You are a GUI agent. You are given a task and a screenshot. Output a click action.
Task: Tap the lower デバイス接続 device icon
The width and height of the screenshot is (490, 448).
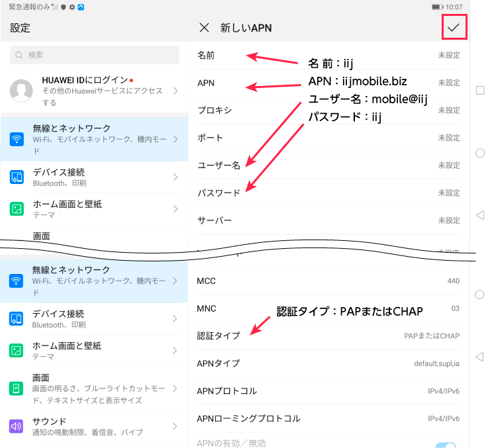pyautogui.click(x=16, y=319)
